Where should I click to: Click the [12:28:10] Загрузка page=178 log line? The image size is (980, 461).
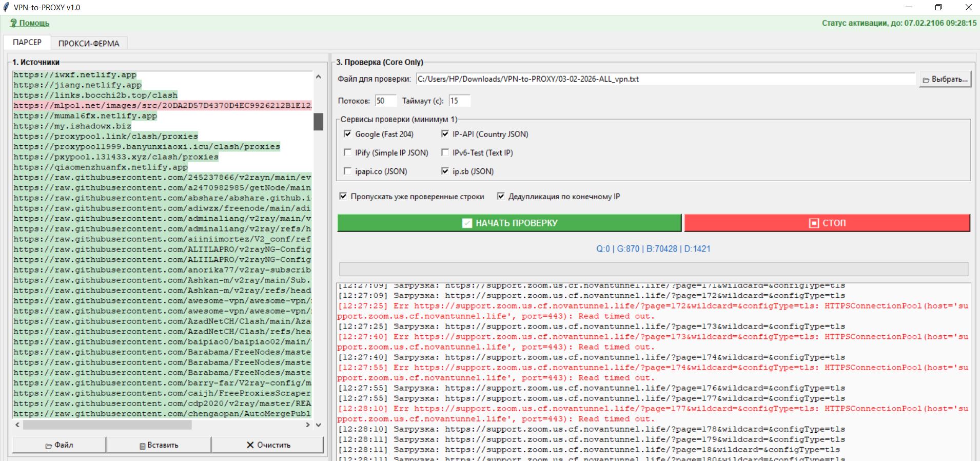coord(591,429)
